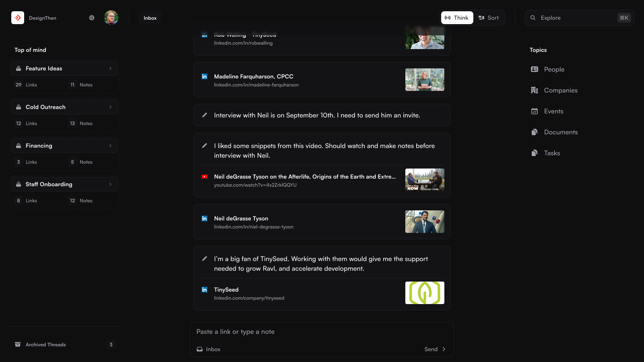Open the Inbox tab
The height and width of the screenshot is (362, 644).
click(150, 18)
